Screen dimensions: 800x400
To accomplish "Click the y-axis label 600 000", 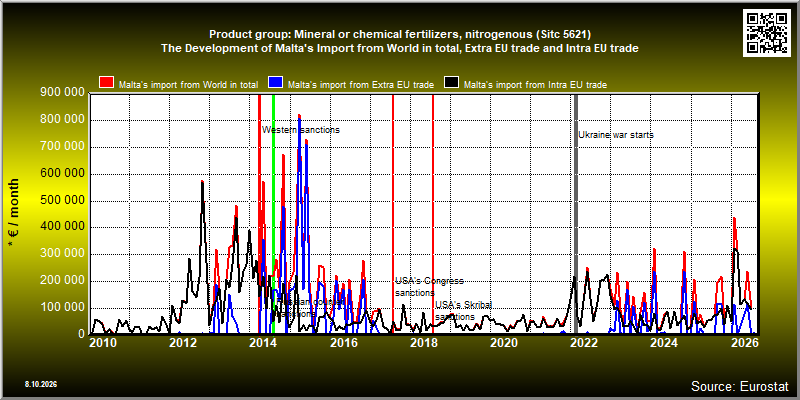I will 61,173.
